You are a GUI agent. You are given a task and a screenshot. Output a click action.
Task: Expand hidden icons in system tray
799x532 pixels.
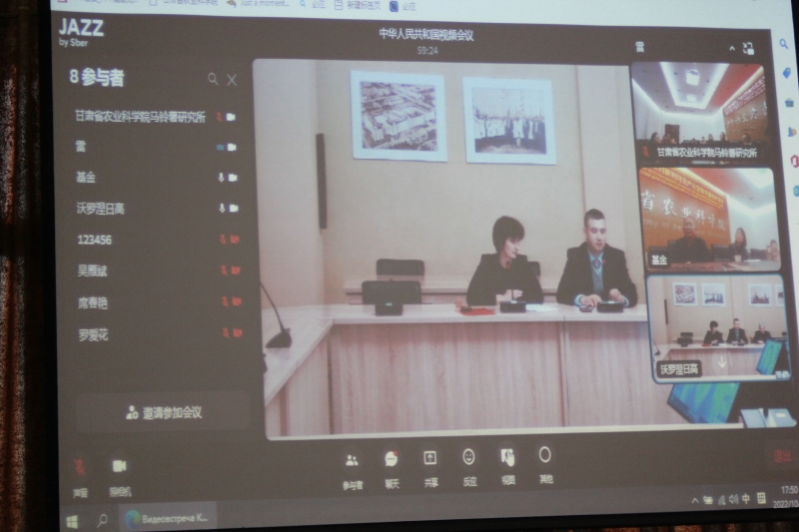point(695,500)
